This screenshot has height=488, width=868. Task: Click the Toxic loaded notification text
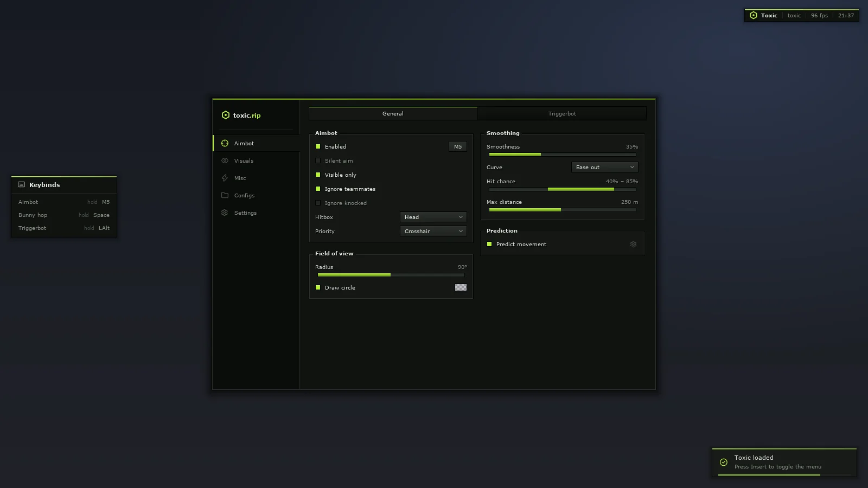point(754,458)
